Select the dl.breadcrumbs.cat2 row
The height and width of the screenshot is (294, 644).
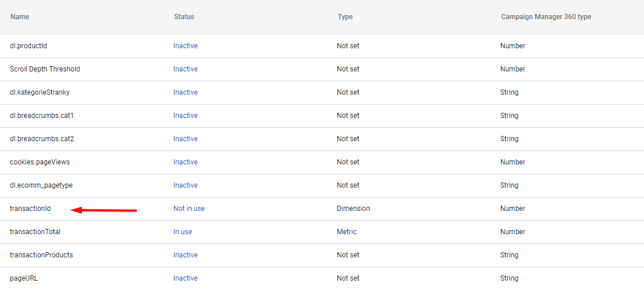322,139
